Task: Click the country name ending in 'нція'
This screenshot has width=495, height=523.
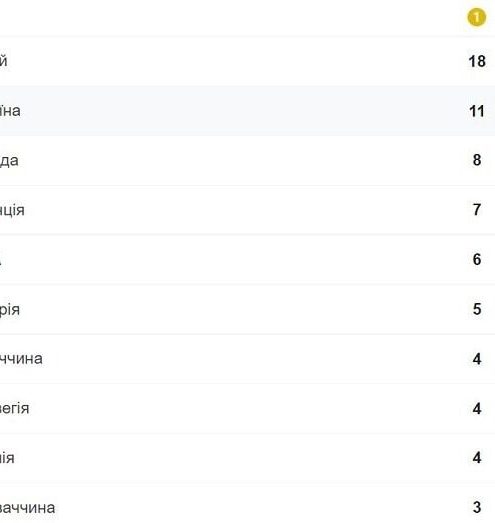Action: [x=12, y=210]
